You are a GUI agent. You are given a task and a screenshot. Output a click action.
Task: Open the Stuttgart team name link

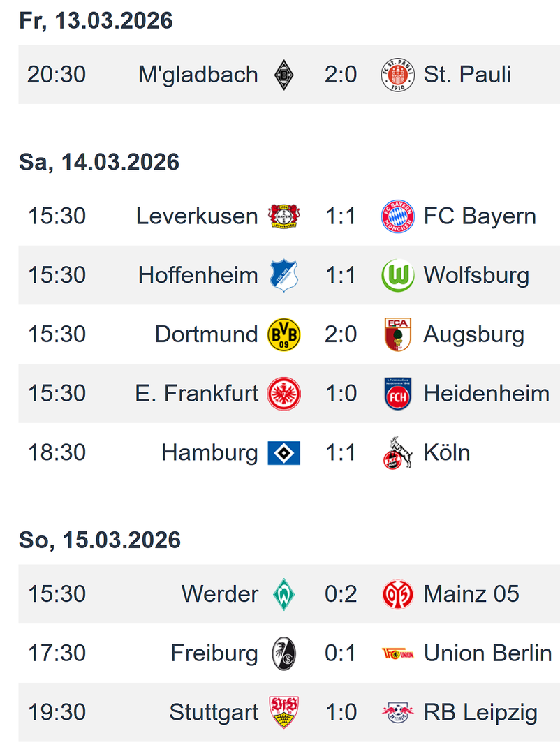pos(214,713)
